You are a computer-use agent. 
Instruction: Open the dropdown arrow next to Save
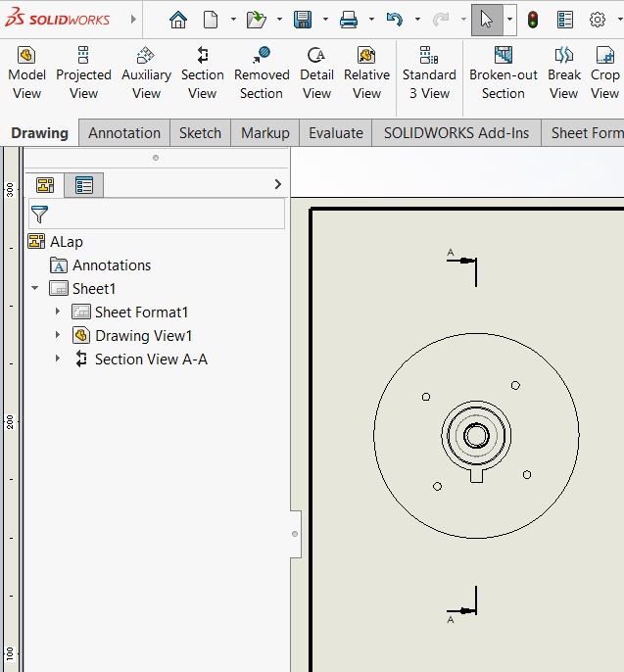point(325,20)
